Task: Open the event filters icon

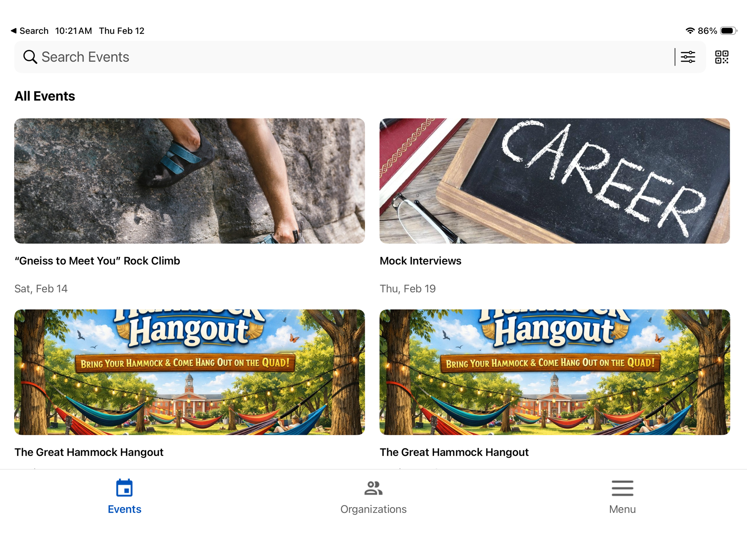Action: coord(688,57)
